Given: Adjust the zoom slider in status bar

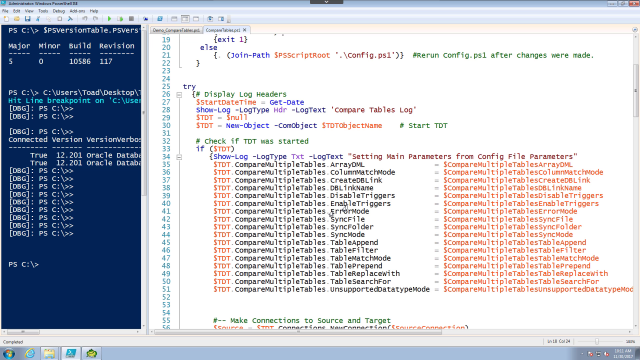Looking at the screenshot, I should point(597,342).
